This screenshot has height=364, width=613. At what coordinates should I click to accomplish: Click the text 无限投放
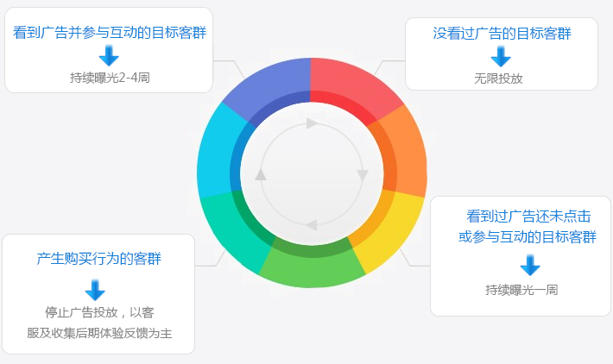[x=498, y=78]
